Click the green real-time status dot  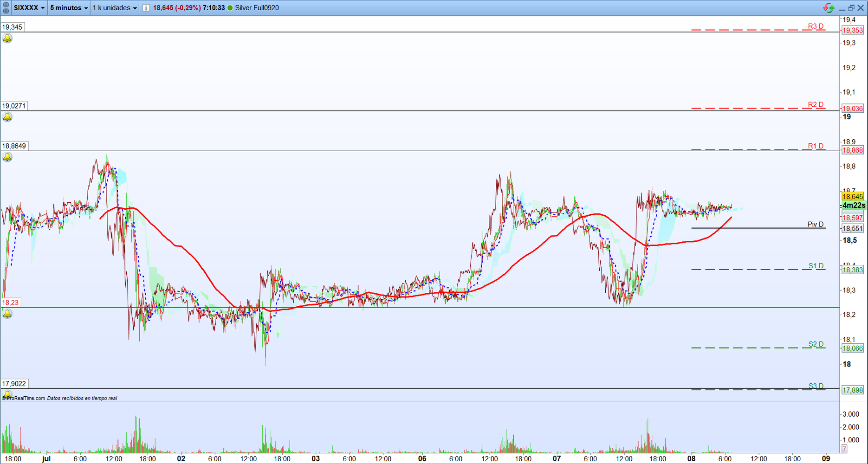[x=230, y=8]
